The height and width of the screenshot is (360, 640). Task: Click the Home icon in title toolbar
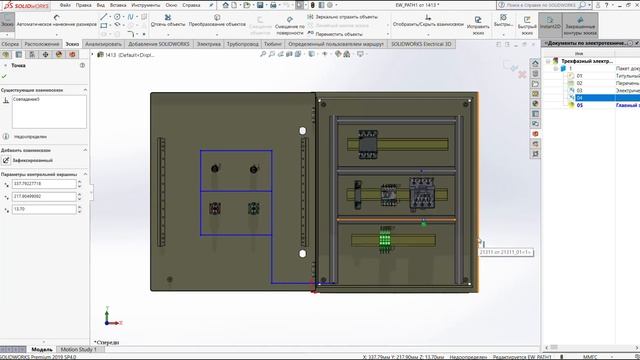pyautogui.click(x=225, y=5)
